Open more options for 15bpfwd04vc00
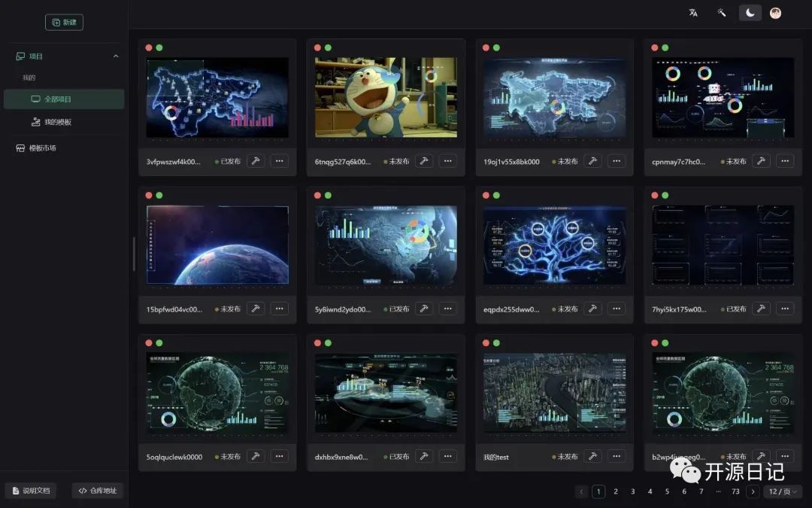 coord(279,309)
